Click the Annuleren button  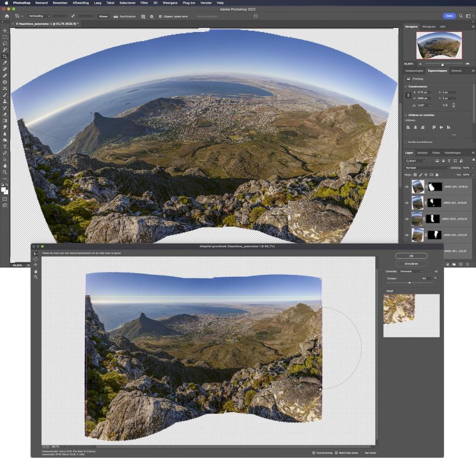pyautogui.click(x=411, y=263)
